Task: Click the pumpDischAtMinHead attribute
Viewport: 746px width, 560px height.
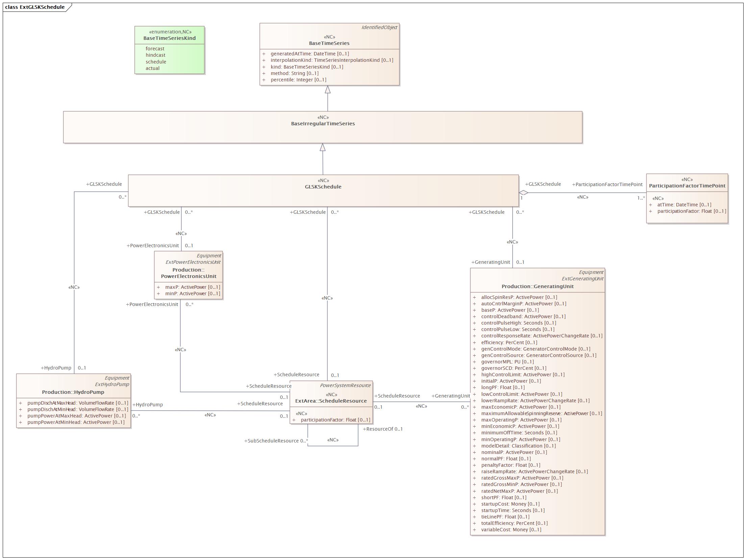Action: click(78, 409)
